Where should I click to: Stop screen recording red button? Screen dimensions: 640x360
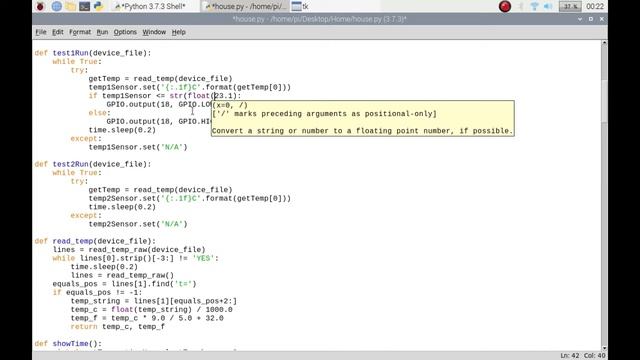tap(505, 6)
